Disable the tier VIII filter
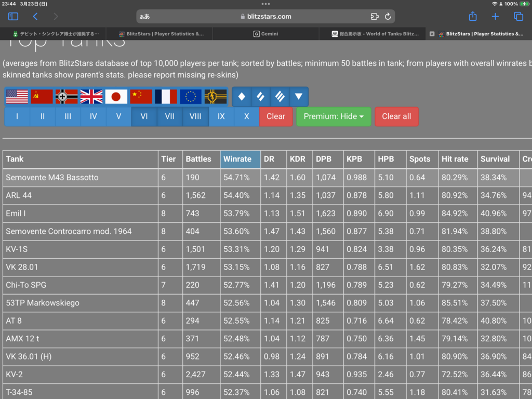This screenshot has width=532, height=399. 195,116
